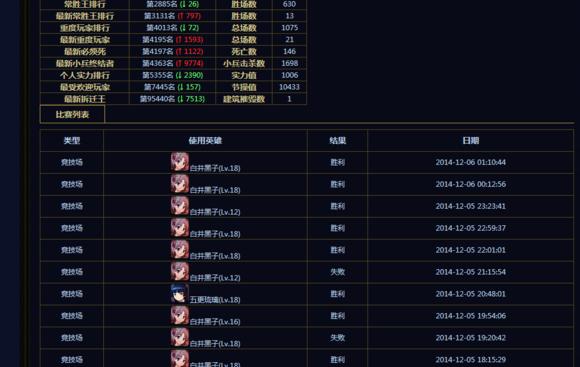
Task: Open the 五更琉璃(Lv.18) hero link
Action: point(215,300)
